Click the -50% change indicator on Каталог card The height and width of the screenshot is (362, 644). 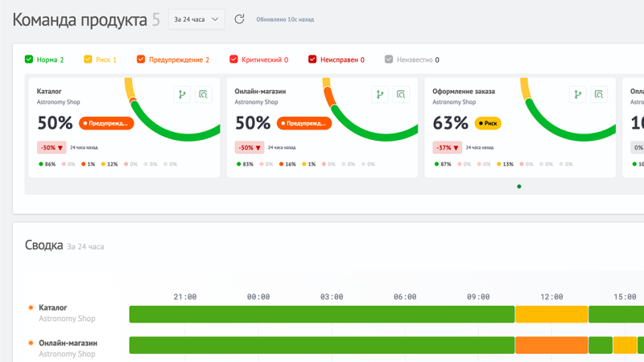tap(52, 147)
